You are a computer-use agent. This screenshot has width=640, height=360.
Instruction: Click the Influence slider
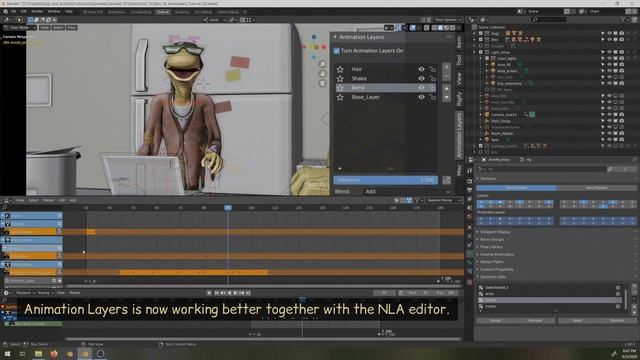386,180
